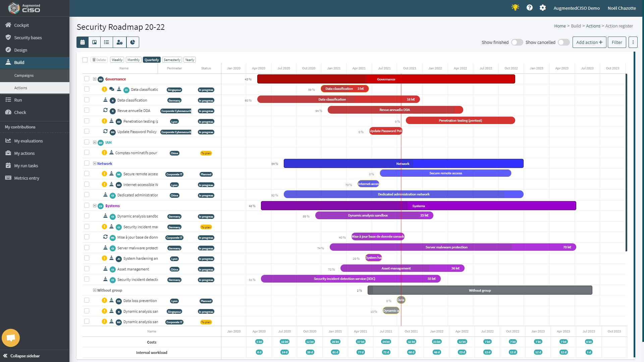Open the kanban board view icon
The width and height of the screenshot is (644, 362).
coord(95,42)
